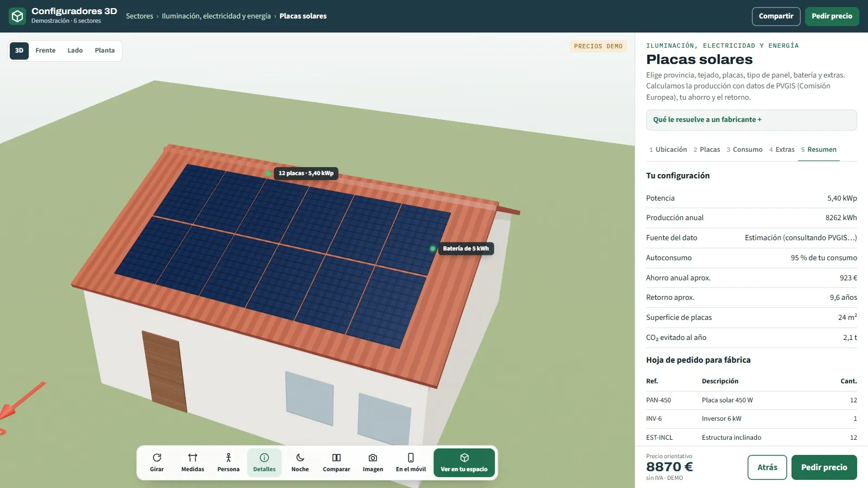Screen dimensions: 868x488
Task: Go to step 2 Placas
Action: tap(706, 150)
